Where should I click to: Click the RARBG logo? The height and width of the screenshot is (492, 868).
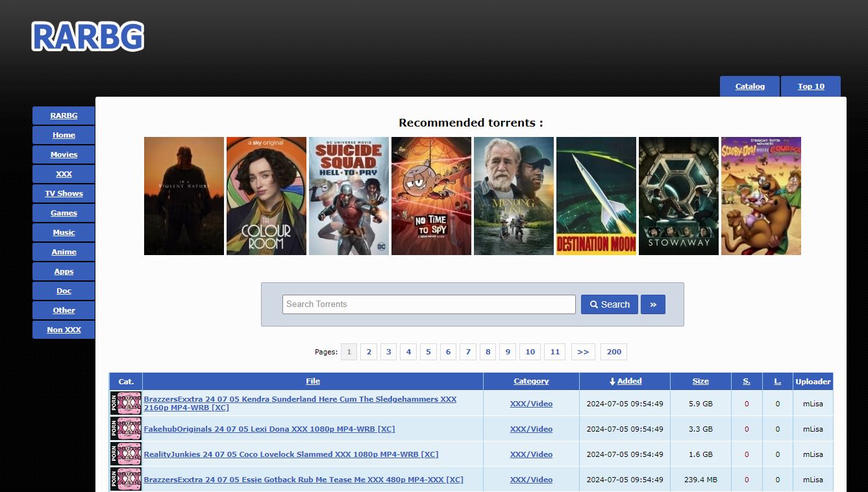[x=87, y=37]
